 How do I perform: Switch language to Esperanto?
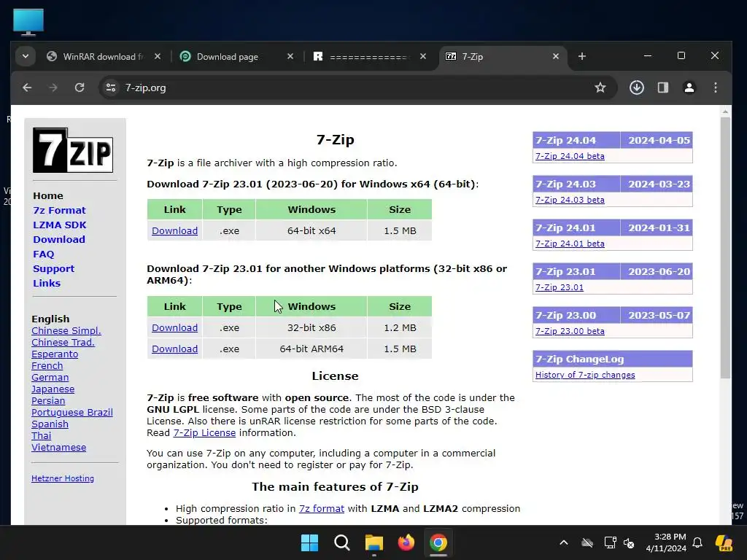pos(55,354)
